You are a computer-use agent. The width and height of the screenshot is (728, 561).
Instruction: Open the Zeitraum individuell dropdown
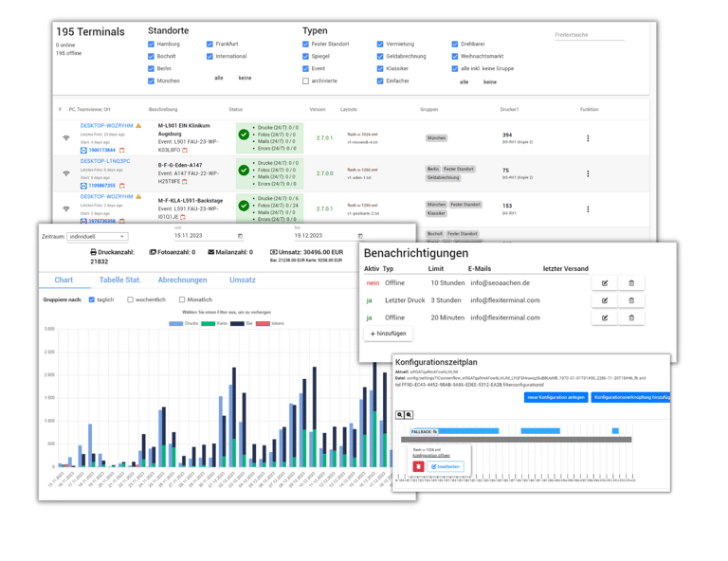point(98,237)
